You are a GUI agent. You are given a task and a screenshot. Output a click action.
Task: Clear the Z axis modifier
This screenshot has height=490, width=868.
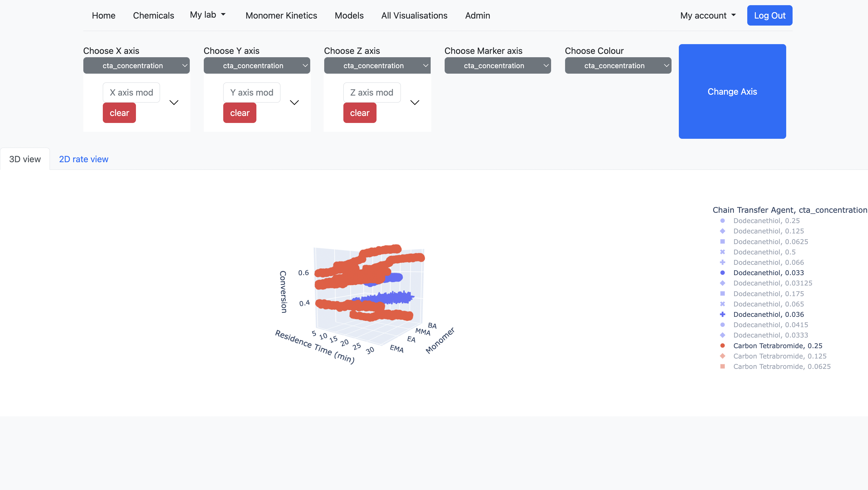pyautogui.click(x=359, y=113)
